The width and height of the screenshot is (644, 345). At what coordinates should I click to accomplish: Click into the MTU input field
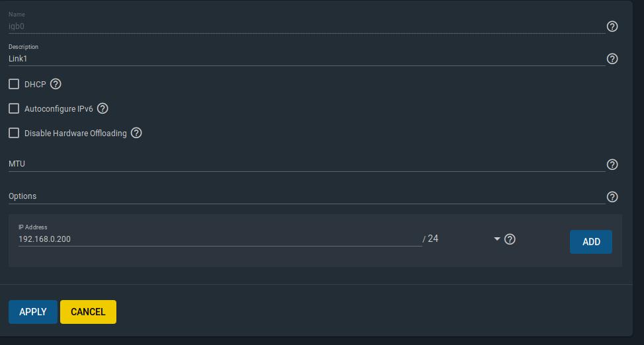[307, 164]
